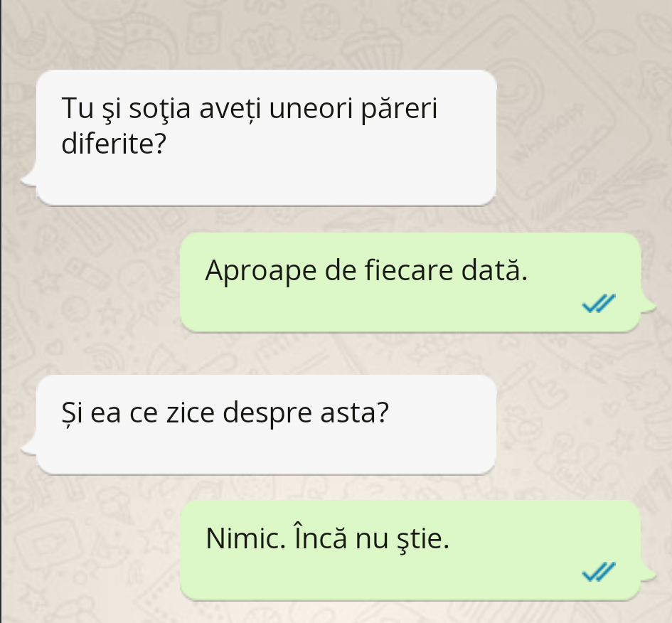
Task: Click the tail of the "Aproape de fiecare dată." bubble
Action: pyautogui.click(x=648, y=305)
